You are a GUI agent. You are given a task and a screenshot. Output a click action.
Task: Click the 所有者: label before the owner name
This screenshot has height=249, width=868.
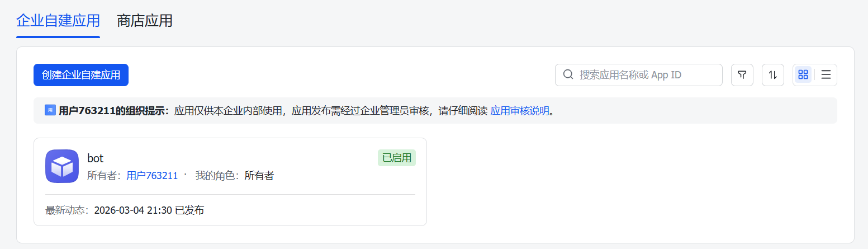coord(105,176)
